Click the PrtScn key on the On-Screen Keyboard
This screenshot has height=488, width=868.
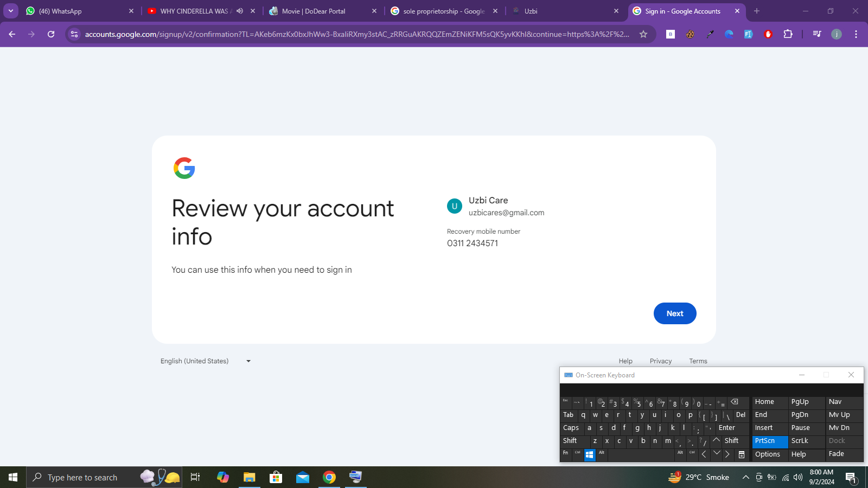(x=770, y=441)
